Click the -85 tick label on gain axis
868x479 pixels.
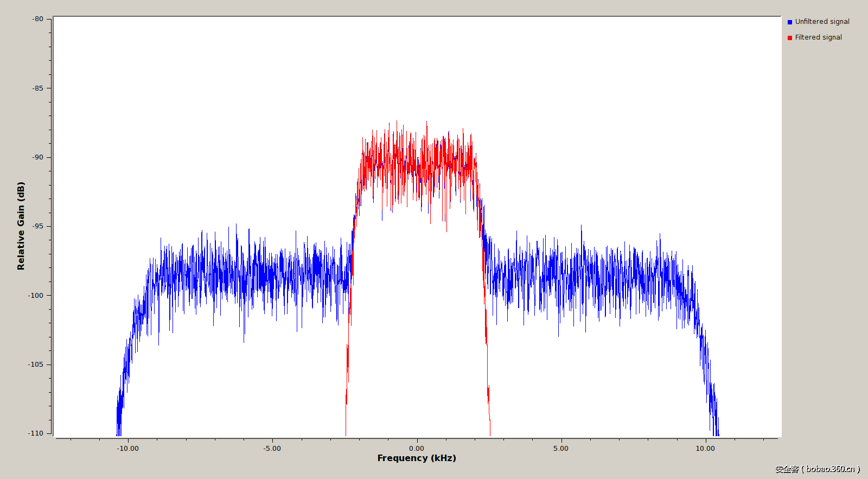pyautogui.click(x=37, y=88)
